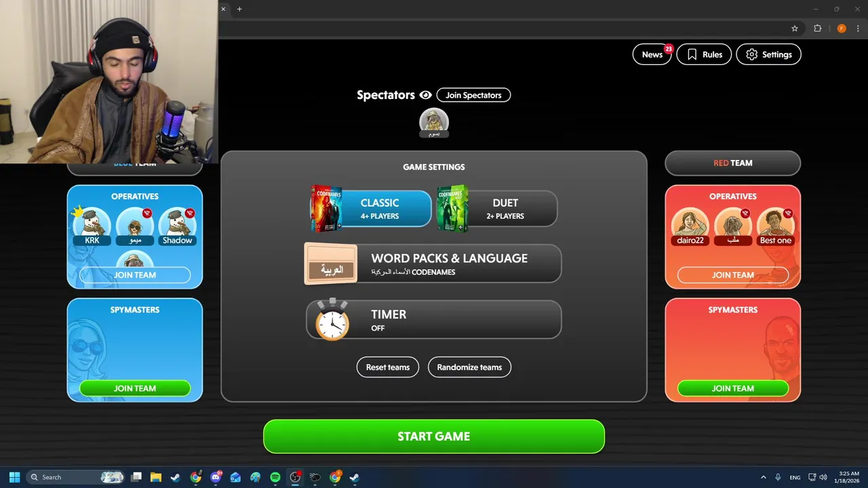The height and width of the screenshot is (488, 868).
Task: Open the Chrome profile avatar
Action: [x=842, y=28]
